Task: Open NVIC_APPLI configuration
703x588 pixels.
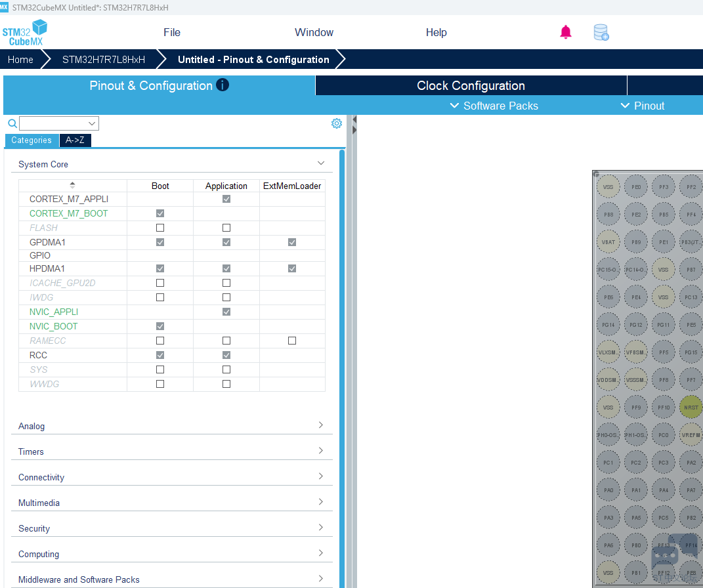Action: (x=54, y=312)
